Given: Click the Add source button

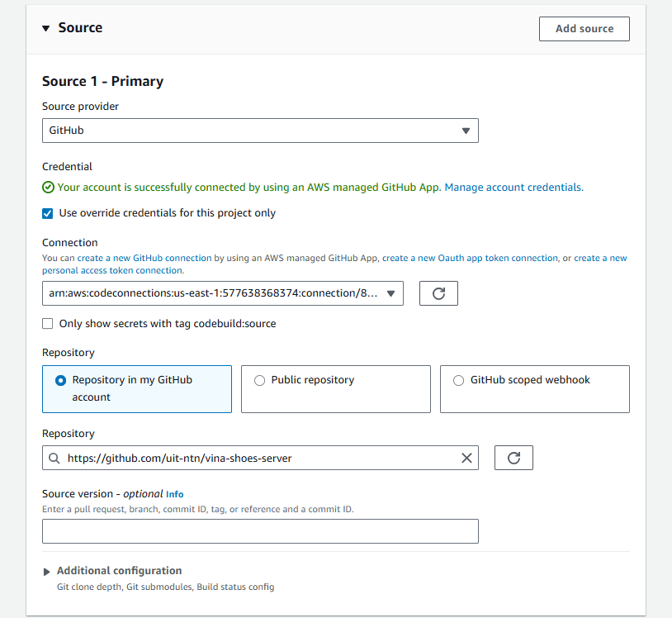Looking at the screenshot, I should click(584, 28).
